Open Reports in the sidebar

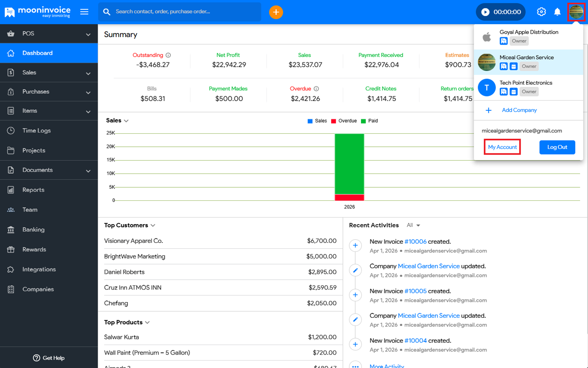pos(33,190)
